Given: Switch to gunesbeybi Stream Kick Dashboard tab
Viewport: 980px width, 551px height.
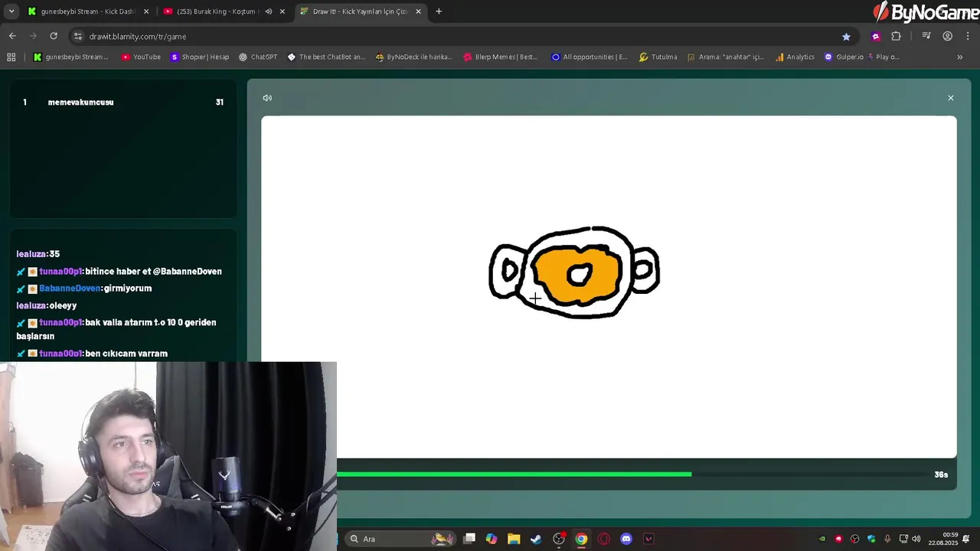Looking at the screenshot, I should click(88, 11).
